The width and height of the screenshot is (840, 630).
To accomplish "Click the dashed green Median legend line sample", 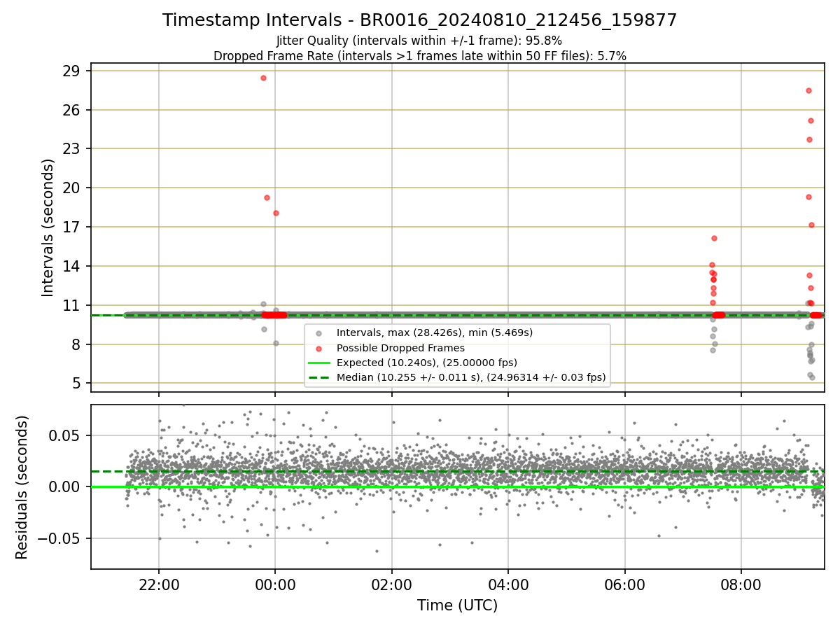I will coord(319,378).
